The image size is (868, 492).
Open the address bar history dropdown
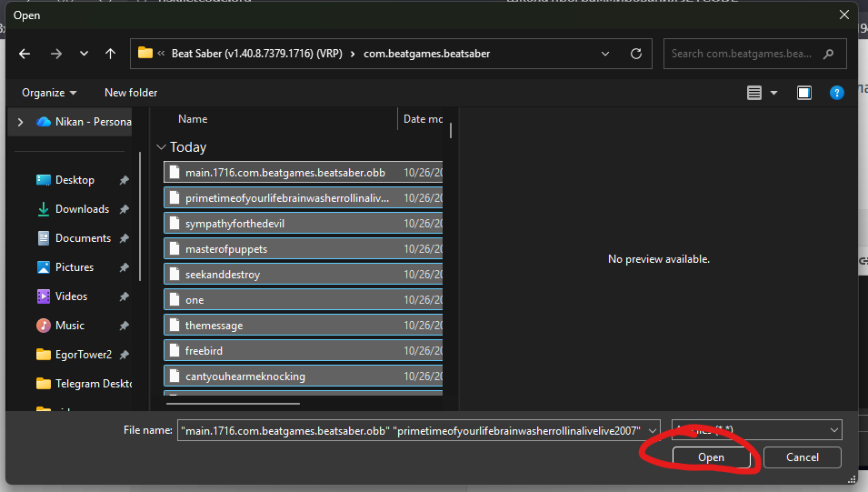click(605, 54)
